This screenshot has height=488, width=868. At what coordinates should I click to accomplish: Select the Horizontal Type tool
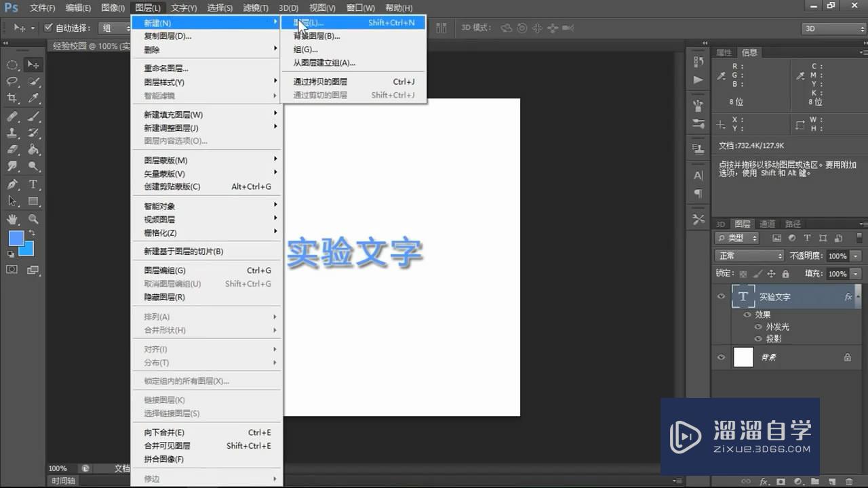coord(33,184)
